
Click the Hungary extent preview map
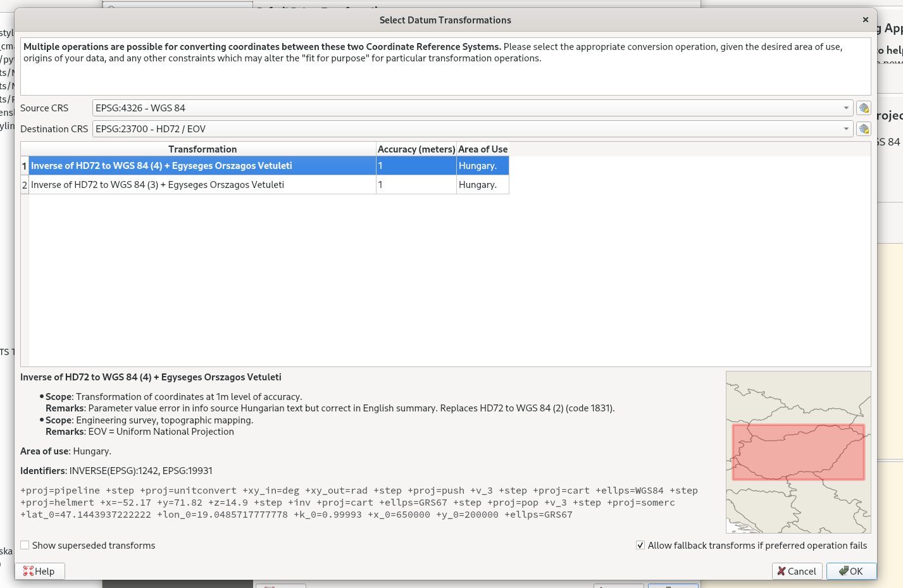point(798,451)
